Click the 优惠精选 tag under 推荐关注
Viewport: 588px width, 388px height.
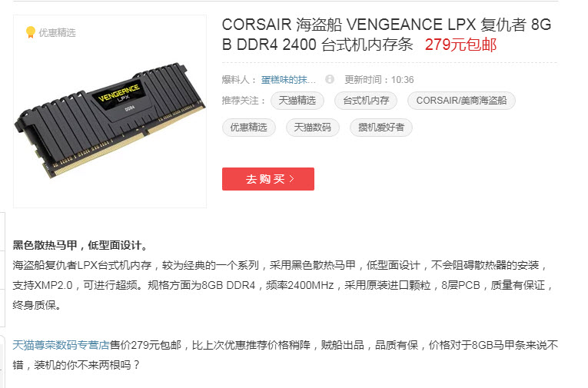pyautogui.click(x=248, y=128)
